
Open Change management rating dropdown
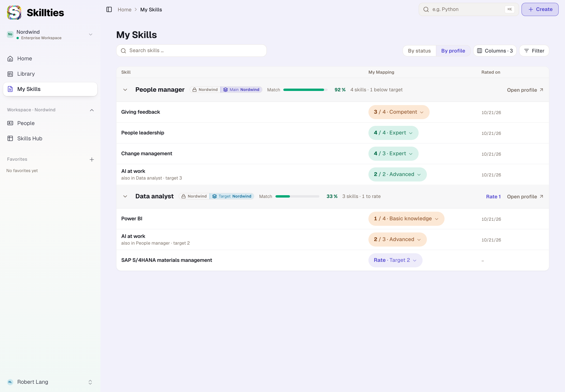pyautogui.click(x=393, y=153)
